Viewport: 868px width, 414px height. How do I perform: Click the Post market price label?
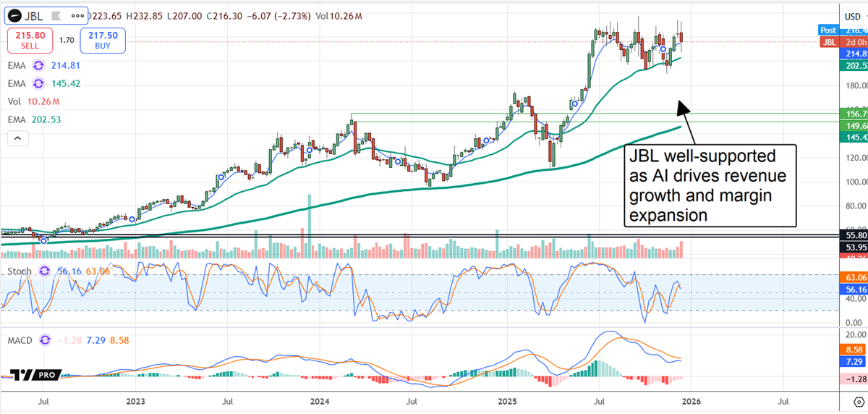(829, 30)
